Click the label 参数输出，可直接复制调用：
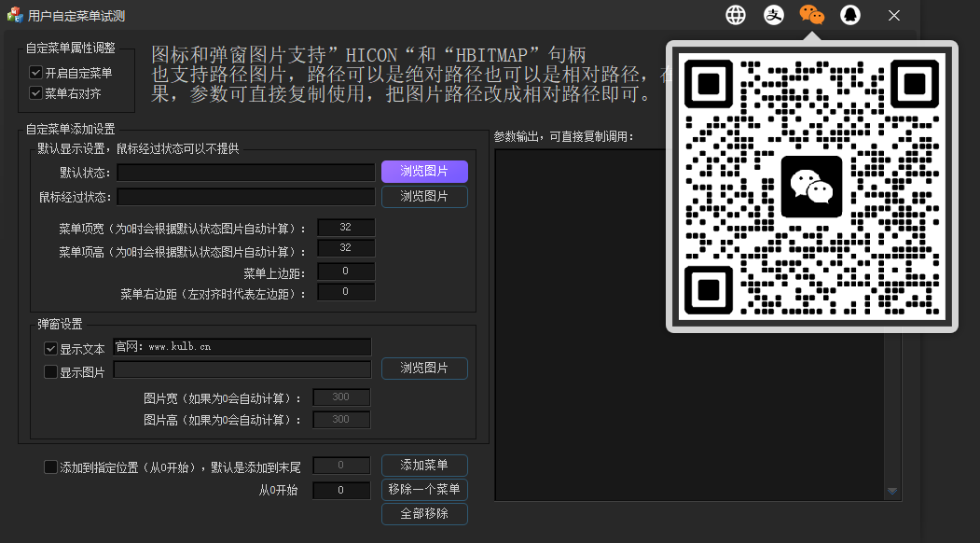The width and height of the screenshot is (980, 543). coord(564,136)
